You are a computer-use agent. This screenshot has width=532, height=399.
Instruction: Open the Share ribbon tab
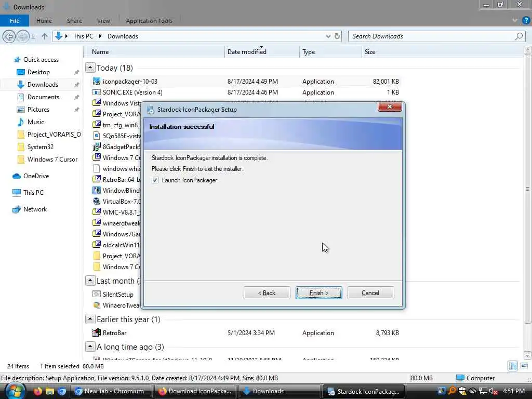[74, 21]
